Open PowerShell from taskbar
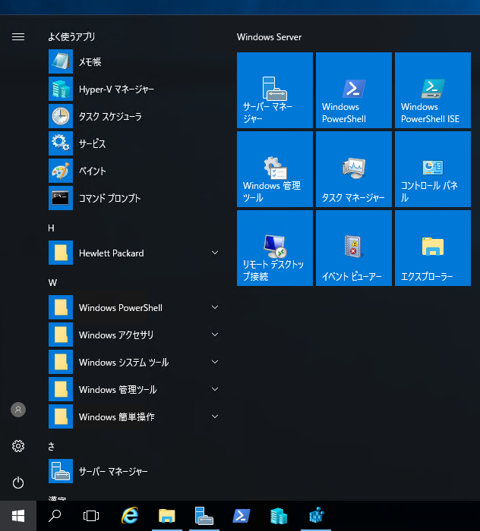The image size is (480, 531). pyautogui.click(x=242, y=516)
